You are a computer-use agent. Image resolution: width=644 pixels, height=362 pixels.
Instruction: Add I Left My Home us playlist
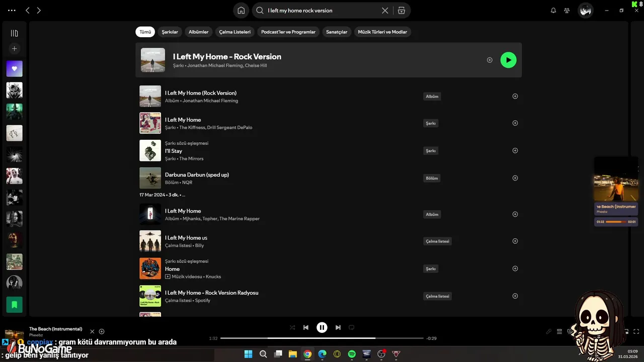[x=515, y=241]
